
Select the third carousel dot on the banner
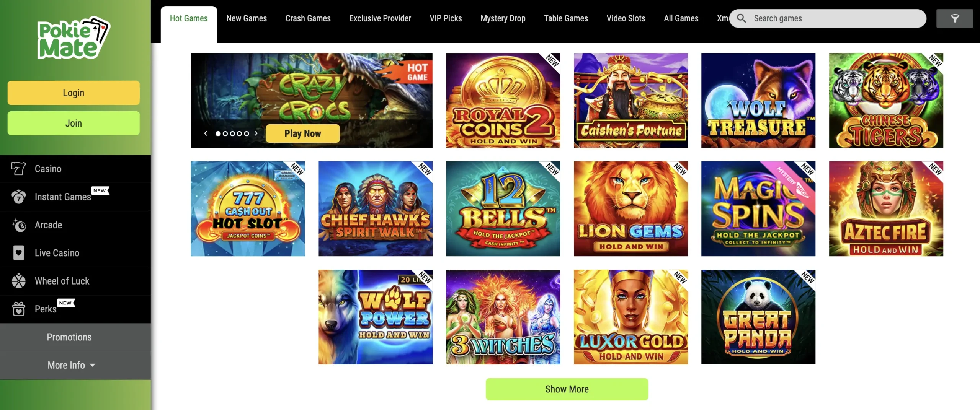pyautogui.click(x=232, y=133)
